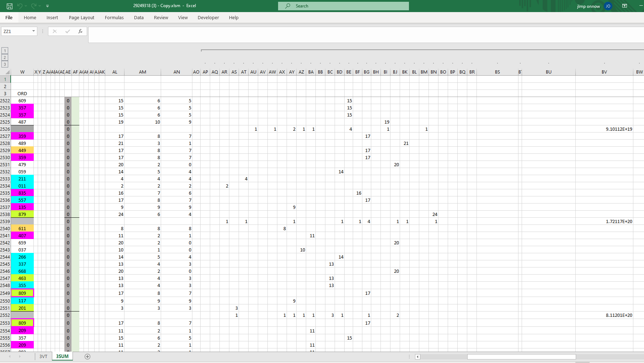Click the Ribbon Display Options icon
This screenshot has width=644, height=363.
tap(625, 6)
